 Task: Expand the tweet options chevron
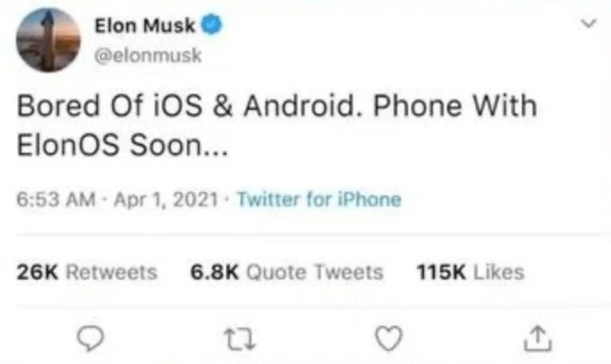tap(588, 24)
